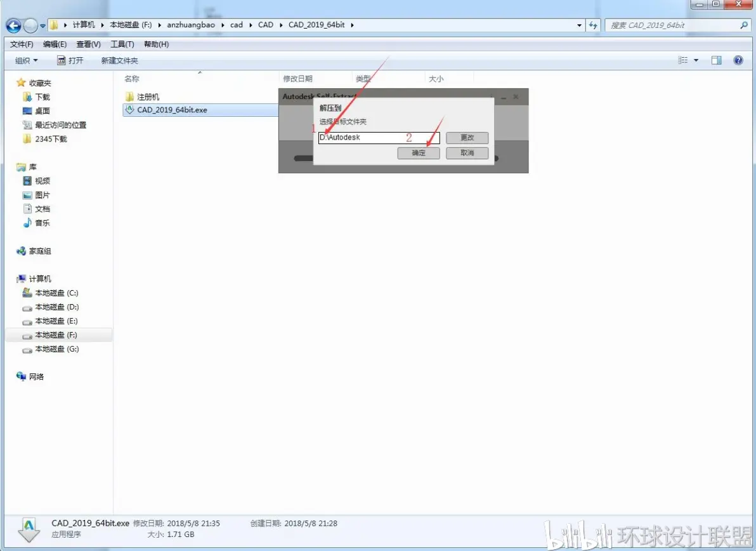Viewport: 756px width, 551px height.
Task: Open the 音乐 library
Action: point(42,223)
